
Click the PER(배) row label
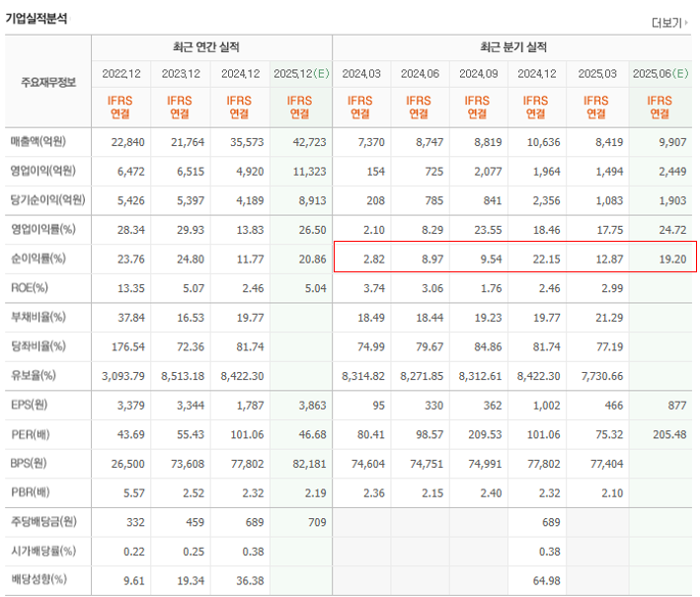pos(31,434)
